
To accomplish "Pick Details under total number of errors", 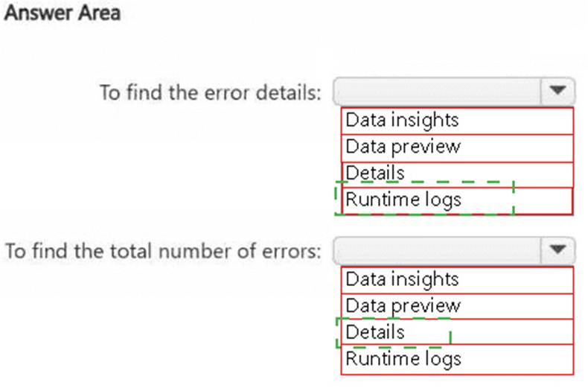I will (457, 331).
